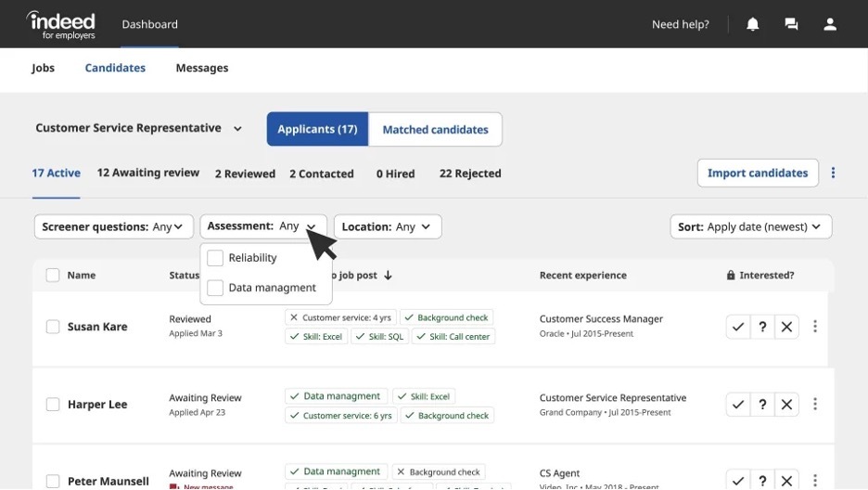Mark Peter Maunsell as interested (checkmark)

pyautogui.click(x=738, y=480)
